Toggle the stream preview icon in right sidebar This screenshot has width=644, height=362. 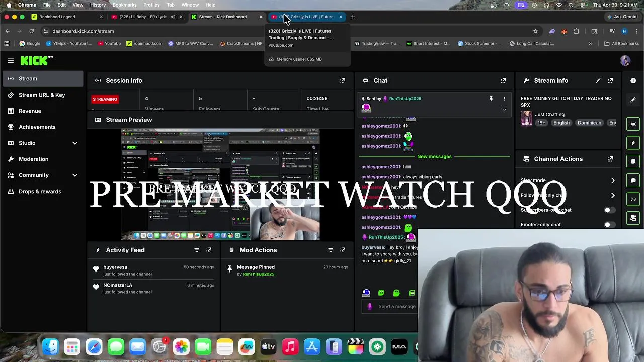tap(633, 124)
